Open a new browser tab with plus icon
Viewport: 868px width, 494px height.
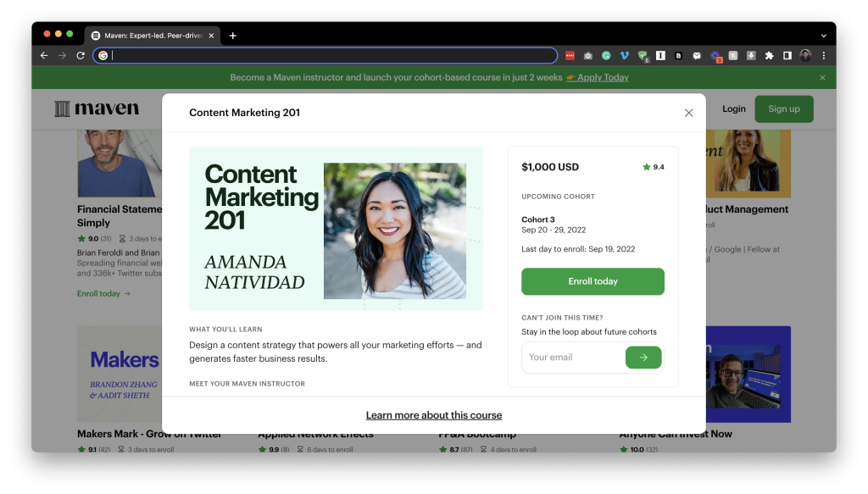(x=233, y=36)
